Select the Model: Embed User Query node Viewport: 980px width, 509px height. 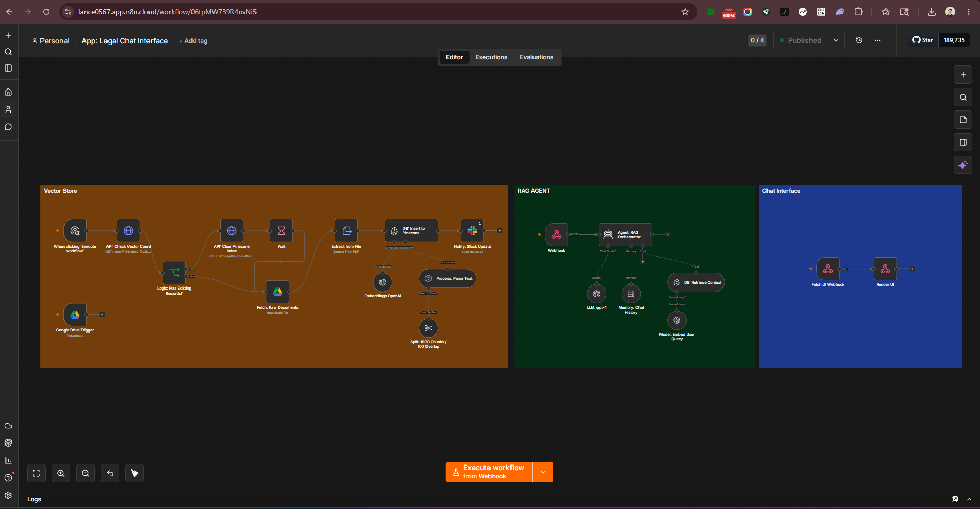[x=677, y=320]
